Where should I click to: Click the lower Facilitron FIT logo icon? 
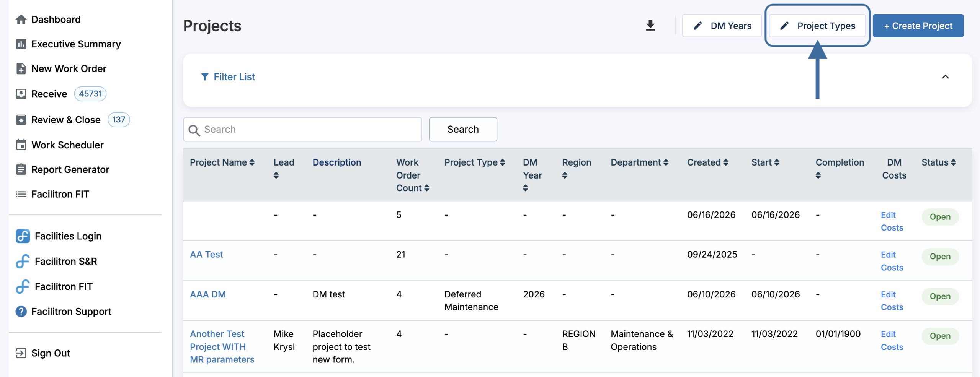point(23,286)
